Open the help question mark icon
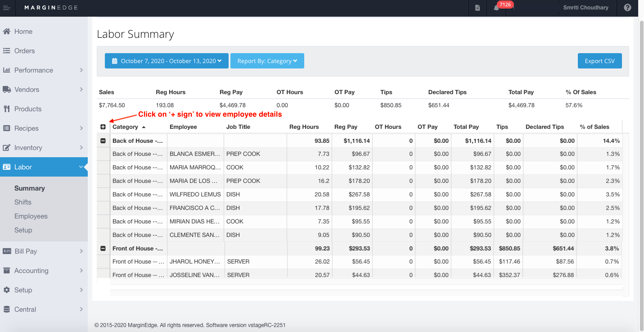Image resolution: width=644 pixels, height=332 pixels. (x=627, y=8)
